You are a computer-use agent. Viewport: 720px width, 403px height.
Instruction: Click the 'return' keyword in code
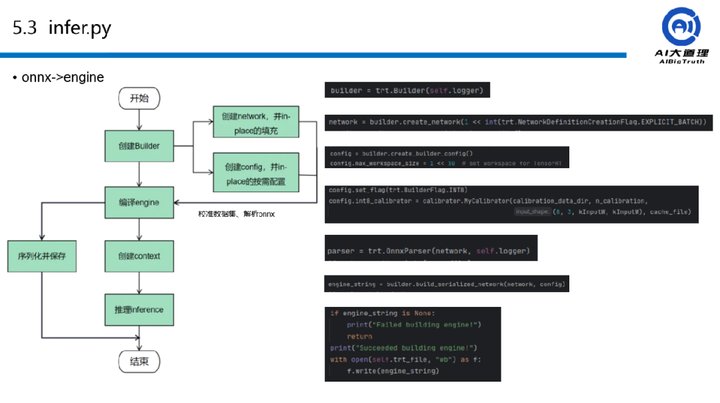pos(359,336)
